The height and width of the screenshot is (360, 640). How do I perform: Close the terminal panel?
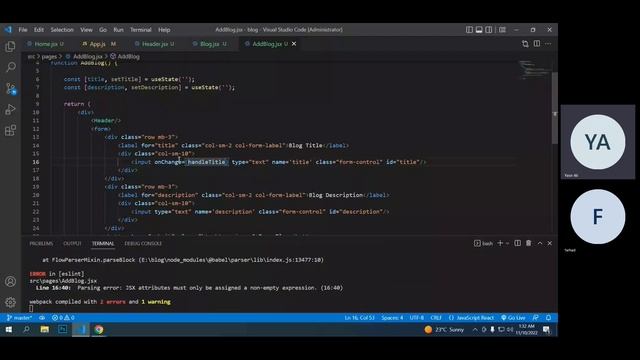point(550,243)
